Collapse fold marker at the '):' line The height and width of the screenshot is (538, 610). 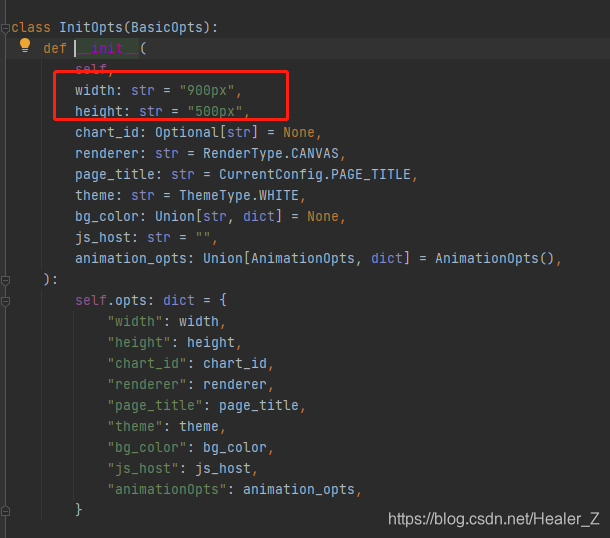point(5,280)
